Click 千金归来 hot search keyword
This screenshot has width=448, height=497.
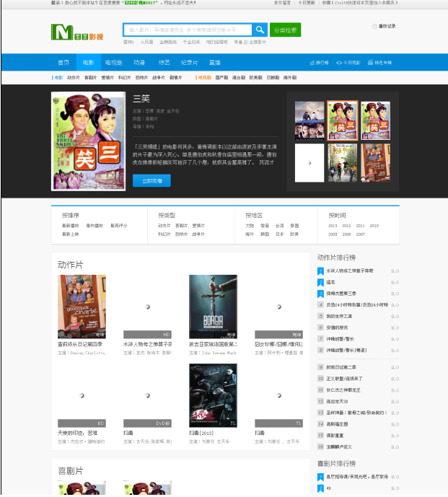191,42
